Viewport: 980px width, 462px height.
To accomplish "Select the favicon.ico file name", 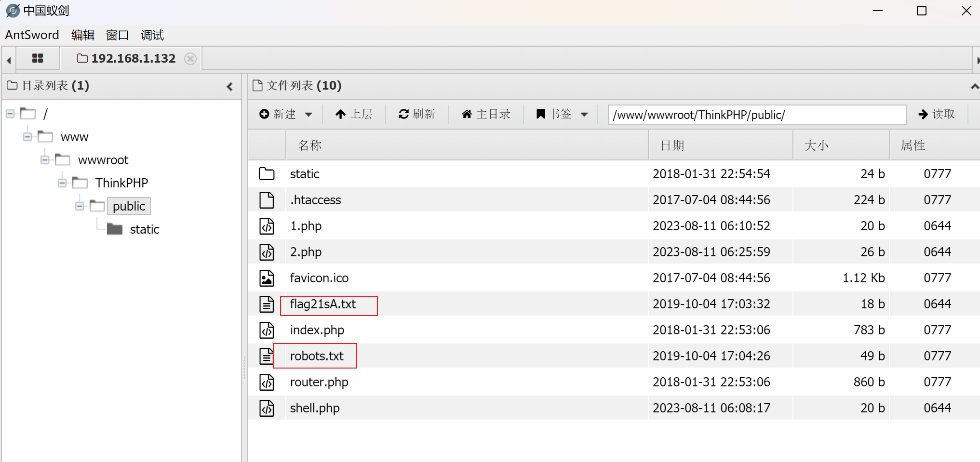I will coord(319,278).
